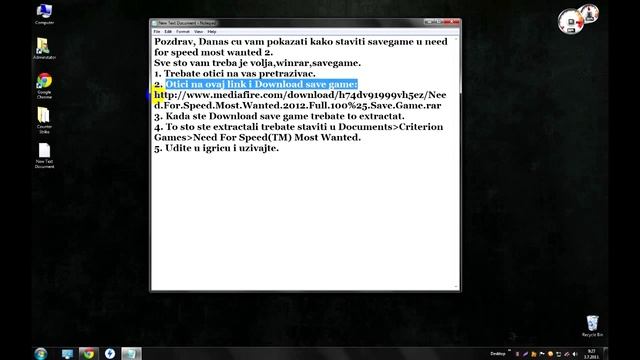Click line '1. Trebate otici na vas pretrazivac.'
Viewport: 640px width, 360px height.
pos(235,73)
